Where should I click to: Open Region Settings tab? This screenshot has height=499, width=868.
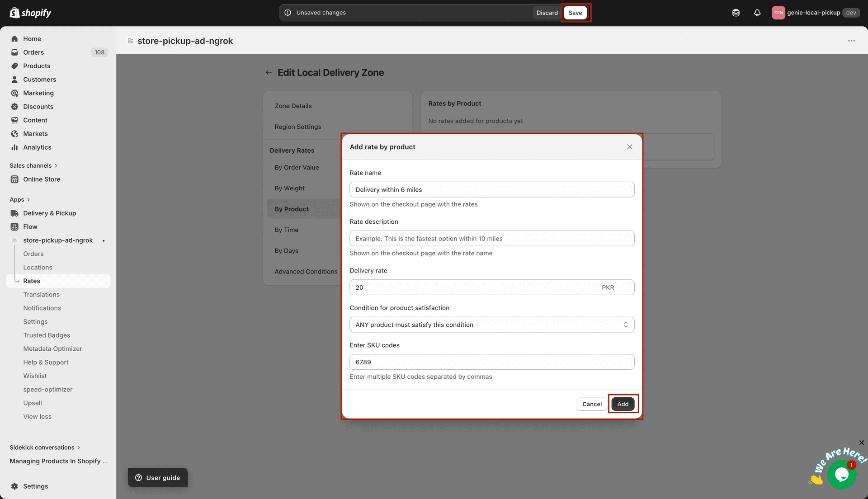point(298,127)
